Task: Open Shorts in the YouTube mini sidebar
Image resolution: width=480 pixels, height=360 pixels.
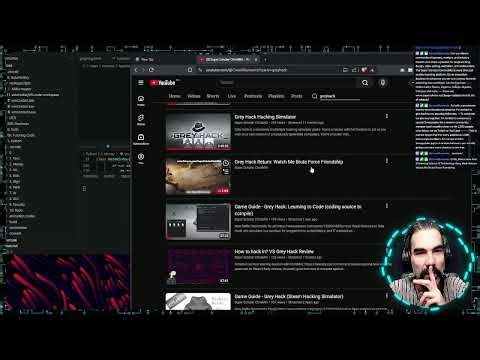Action: pyautogui.click(x=141, y=120)
